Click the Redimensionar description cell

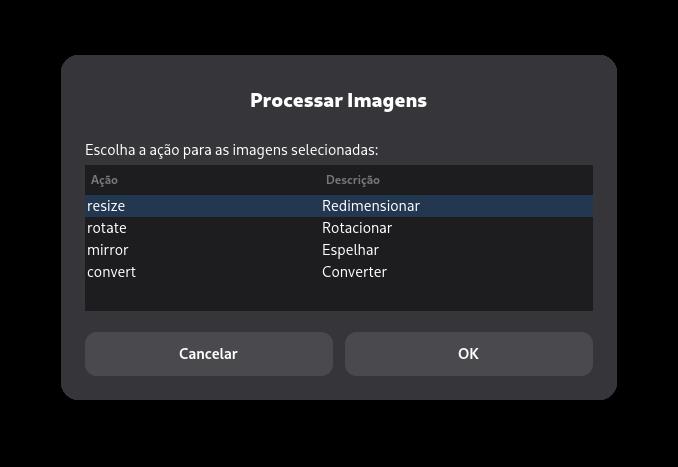click(x=371, y=206)
